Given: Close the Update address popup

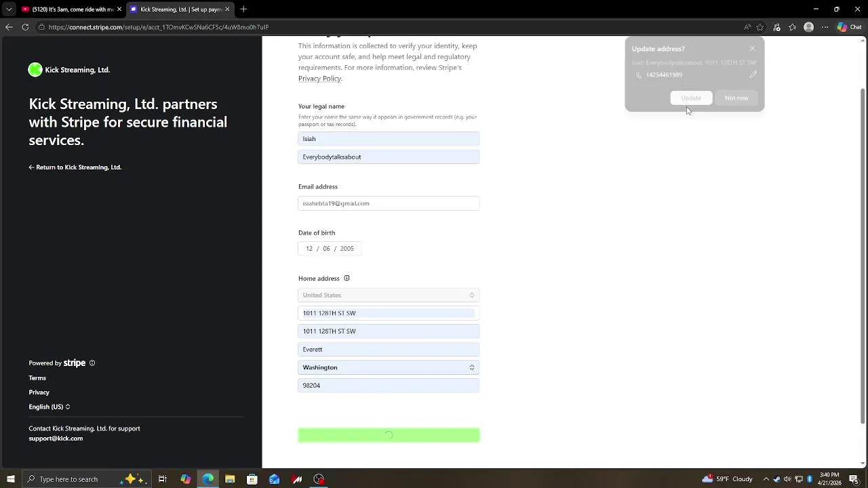Looking at the screenshot, I should [752, 49].
